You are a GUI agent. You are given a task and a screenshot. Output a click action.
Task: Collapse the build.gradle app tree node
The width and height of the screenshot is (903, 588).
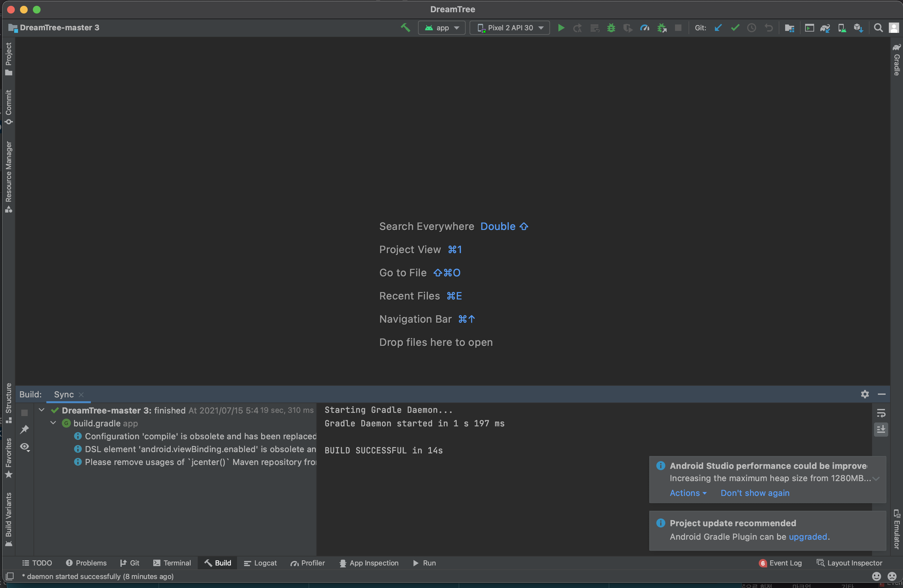[53, 423]
